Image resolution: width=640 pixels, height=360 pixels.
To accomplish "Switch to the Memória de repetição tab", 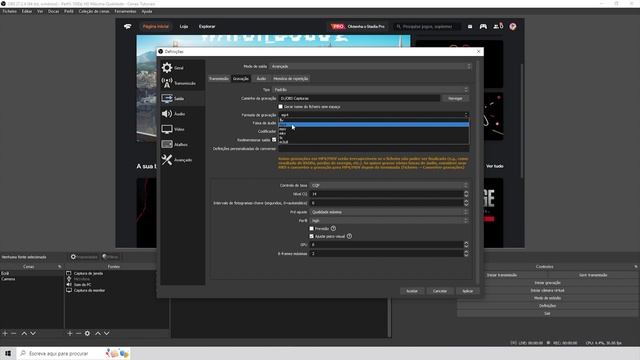I will coord(291,79).
